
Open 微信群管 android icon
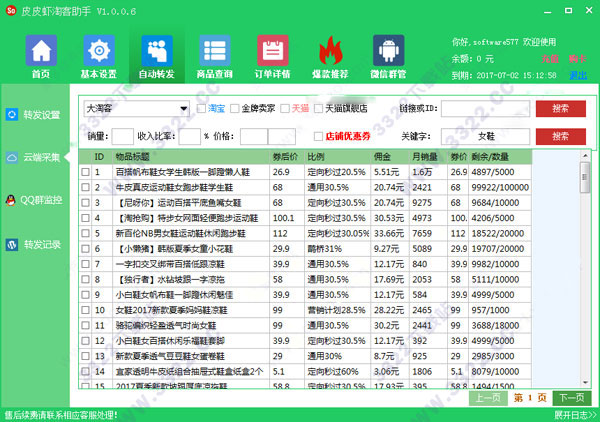click(388, 50)
